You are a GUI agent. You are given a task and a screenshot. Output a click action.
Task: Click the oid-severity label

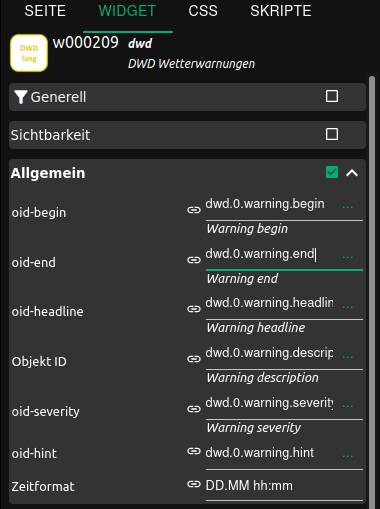tap(45, 412)
